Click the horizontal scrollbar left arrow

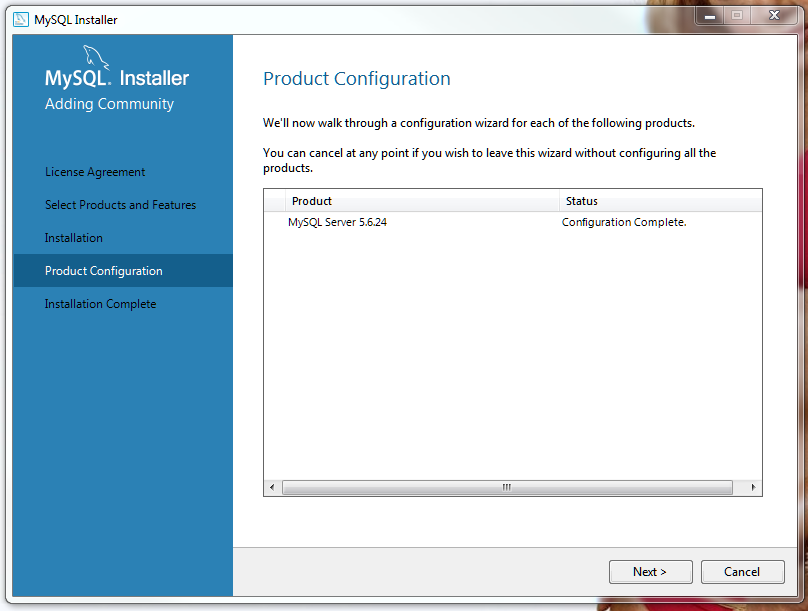pyautogui.click(x=272, y=487)
